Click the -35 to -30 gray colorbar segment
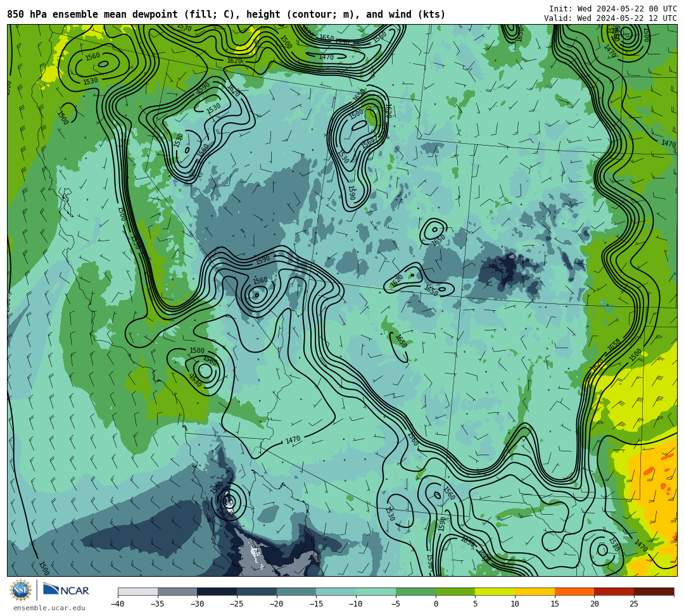Viewport: 684px width, 616px height. (x=177, y=591)
